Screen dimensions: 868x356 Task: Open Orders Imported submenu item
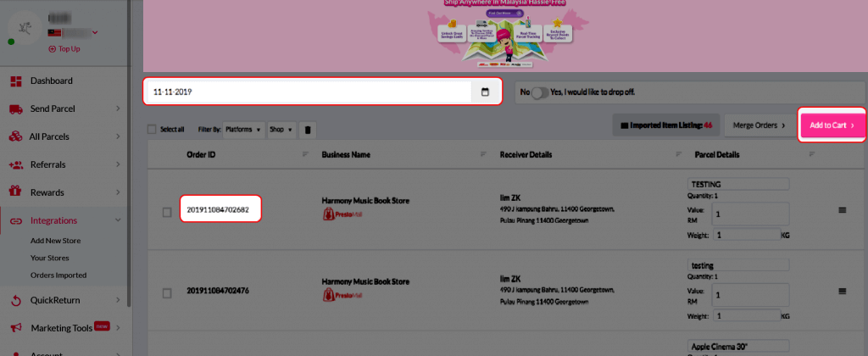pos(58,275)
